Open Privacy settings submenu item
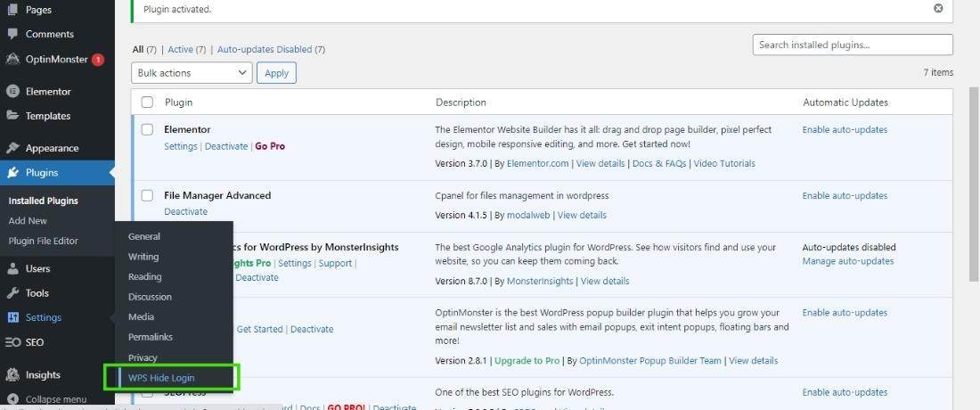This screenshot has width=980, height=410. click(x=143, y=357)
